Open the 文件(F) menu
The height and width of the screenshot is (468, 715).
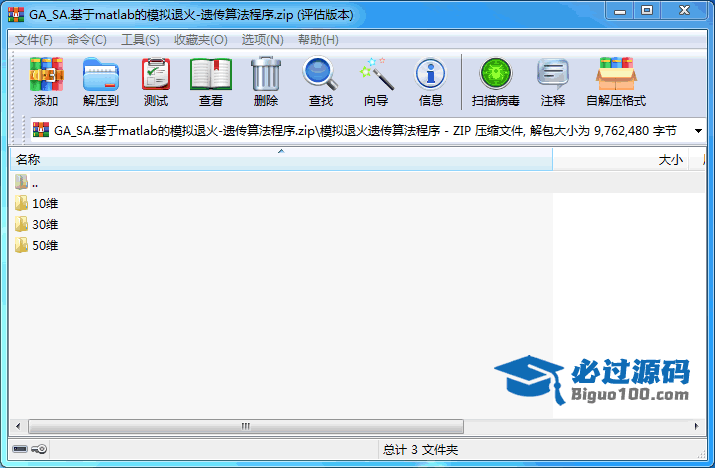point(33,40)
